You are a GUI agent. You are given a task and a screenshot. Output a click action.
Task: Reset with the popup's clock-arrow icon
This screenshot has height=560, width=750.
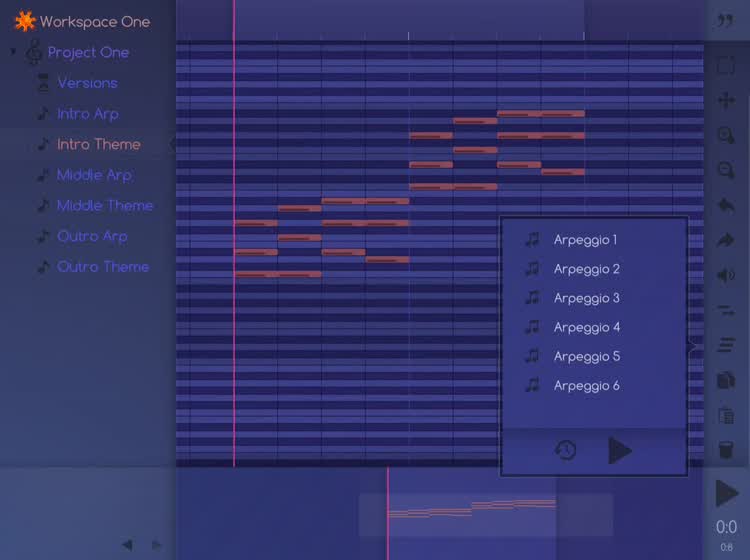tap(565, 450)
